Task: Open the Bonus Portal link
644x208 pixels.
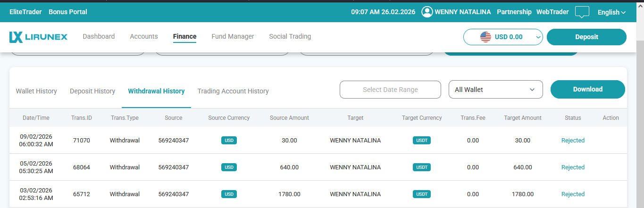Action: point(68,12)
